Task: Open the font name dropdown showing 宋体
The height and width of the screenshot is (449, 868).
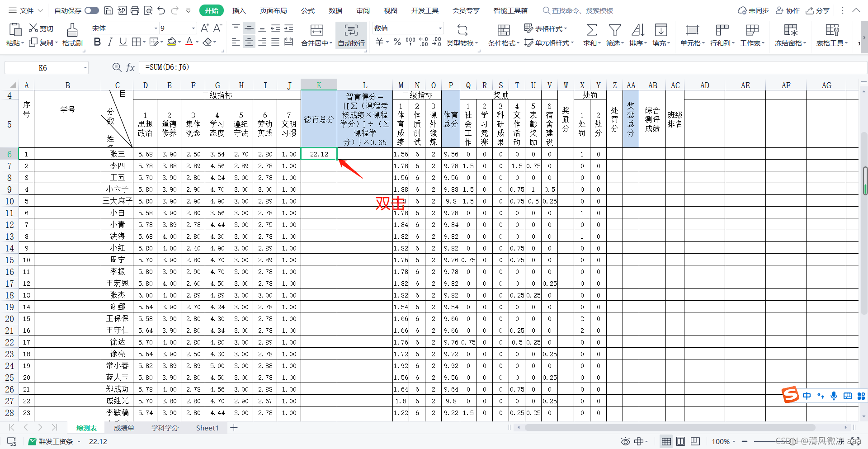Action: (x=156, y=28)
